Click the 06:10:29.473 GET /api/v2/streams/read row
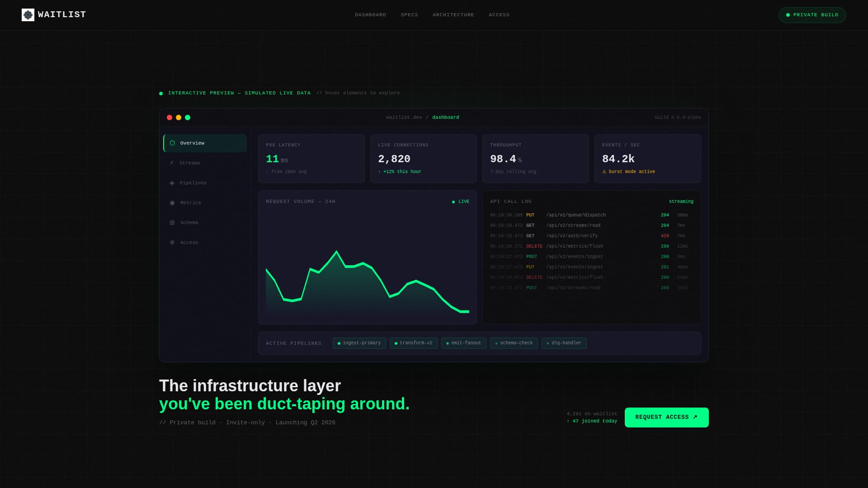The height and width of the screenshot is (488, 868). point(591,226)
